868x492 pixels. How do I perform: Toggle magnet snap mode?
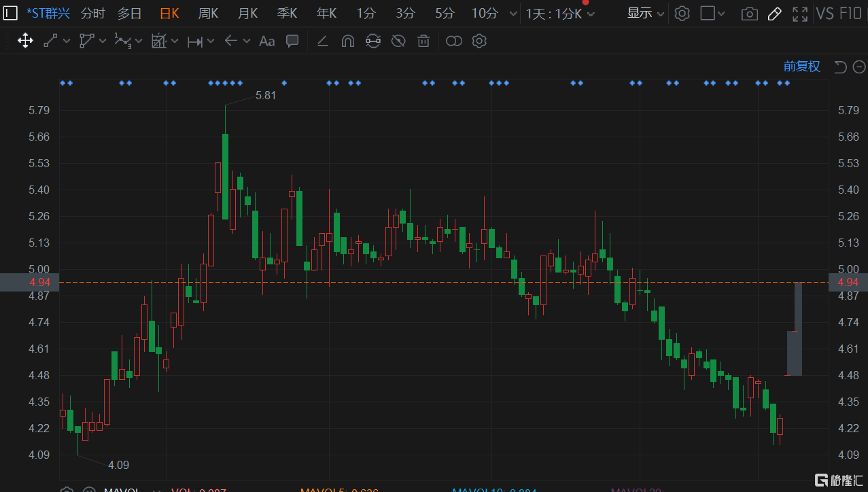point(347,41)
